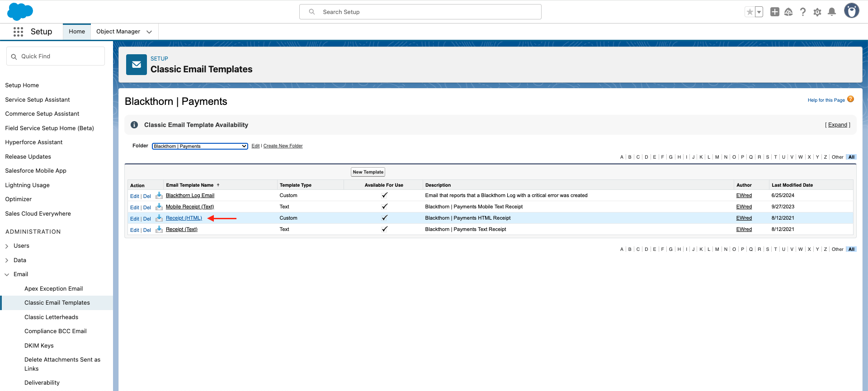The width and height of the screenshot is (868, 391).
Task: Download the Receipt (HTML) template icon
Action: (159, 218)
